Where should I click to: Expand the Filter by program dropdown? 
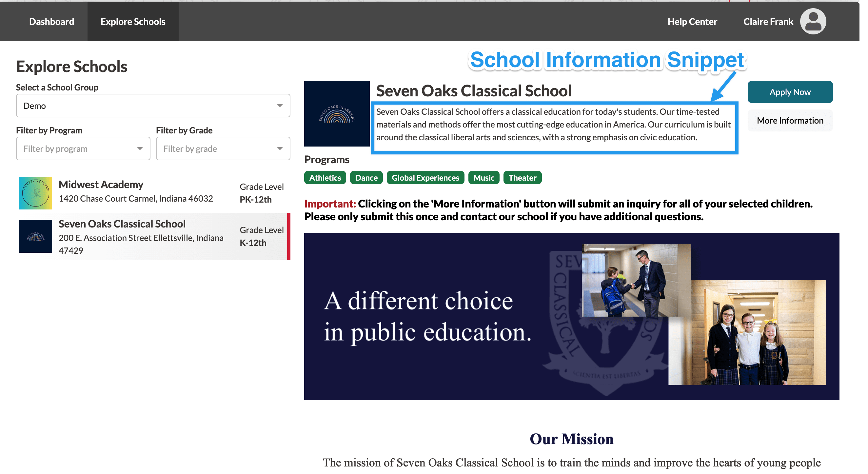pyautogui.click(x=83, y=148)
